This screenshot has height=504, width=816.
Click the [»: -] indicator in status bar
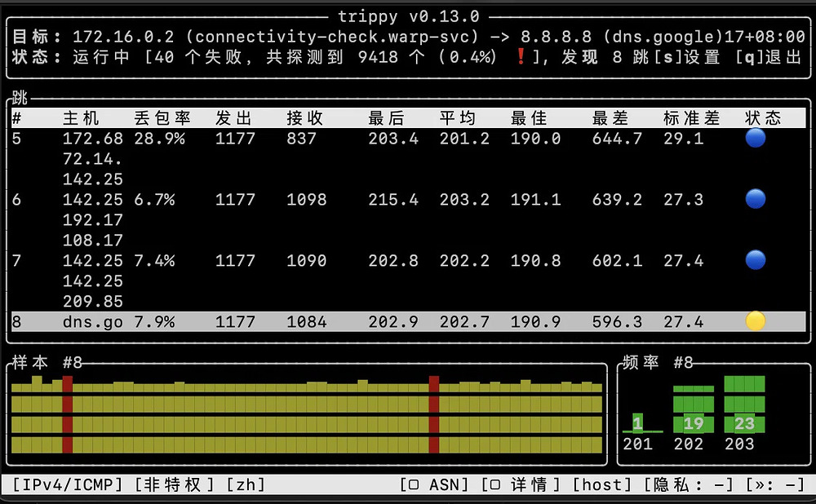[x=775, y=484]
